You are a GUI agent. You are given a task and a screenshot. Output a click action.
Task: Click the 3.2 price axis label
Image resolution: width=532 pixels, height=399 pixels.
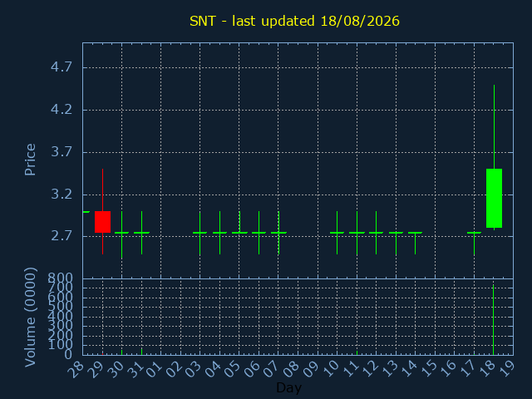[62, 194]
